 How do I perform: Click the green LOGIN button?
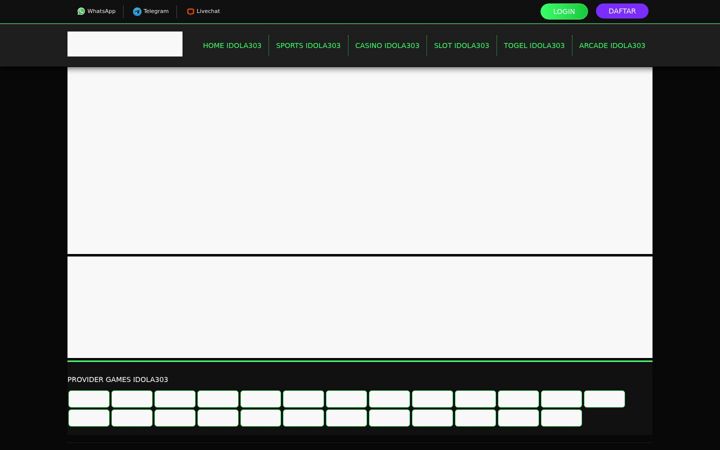coord(564,11)
